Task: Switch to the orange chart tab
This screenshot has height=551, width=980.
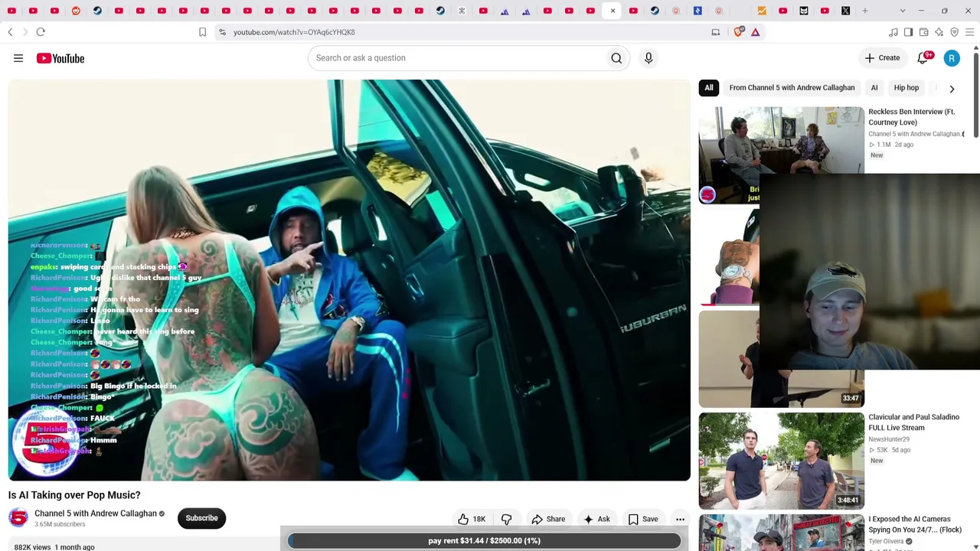Action: [x=762, y=11]
